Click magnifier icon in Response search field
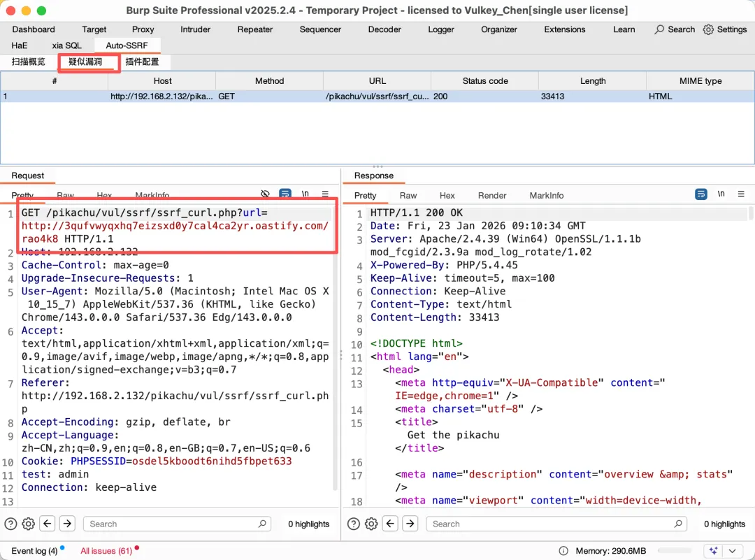755x560 pixels. click(x=678, y=524)
